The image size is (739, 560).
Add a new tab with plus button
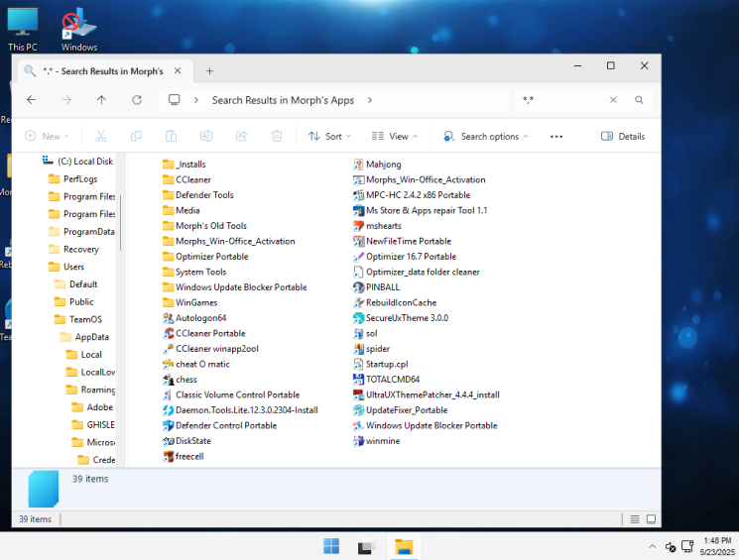(209, 71)
